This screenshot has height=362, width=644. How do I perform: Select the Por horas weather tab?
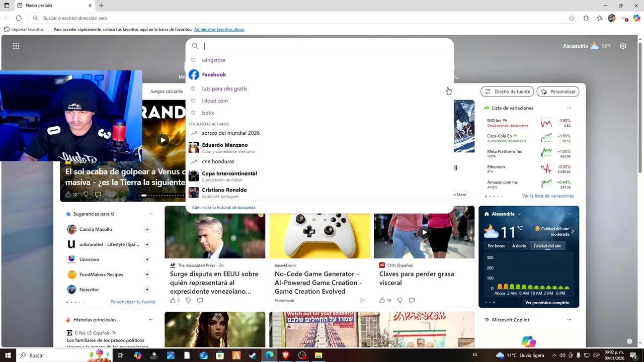(x=496, y=246)
